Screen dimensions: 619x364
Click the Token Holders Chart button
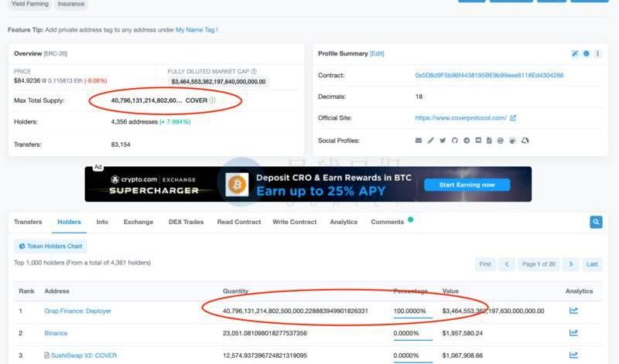50,247
